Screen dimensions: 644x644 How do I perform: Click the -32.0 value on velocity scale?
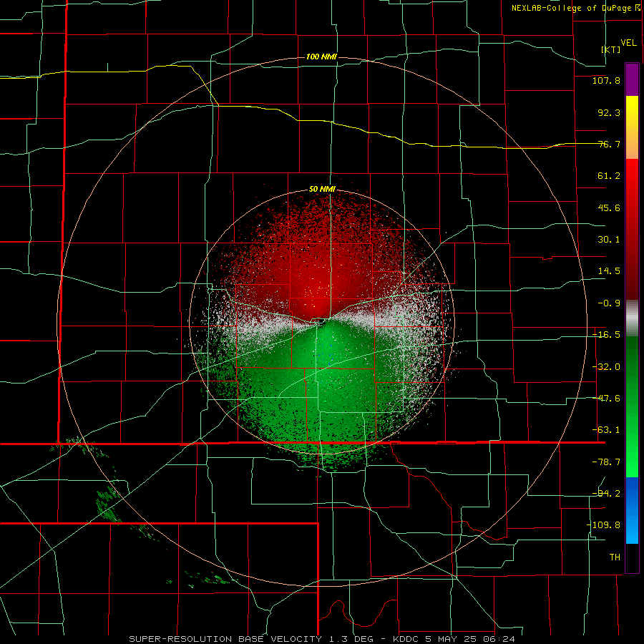[606, 367]
